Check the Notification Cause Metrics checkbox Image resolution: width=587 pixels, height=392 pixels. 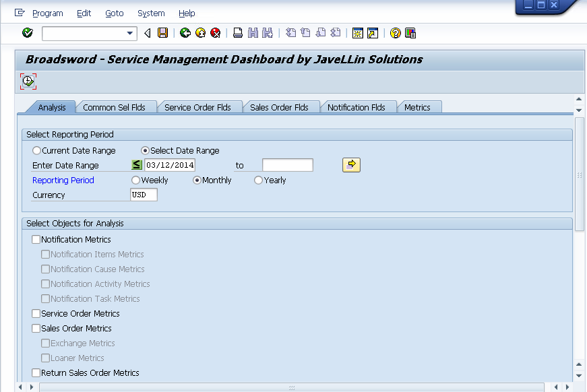(x=45, y=269)
